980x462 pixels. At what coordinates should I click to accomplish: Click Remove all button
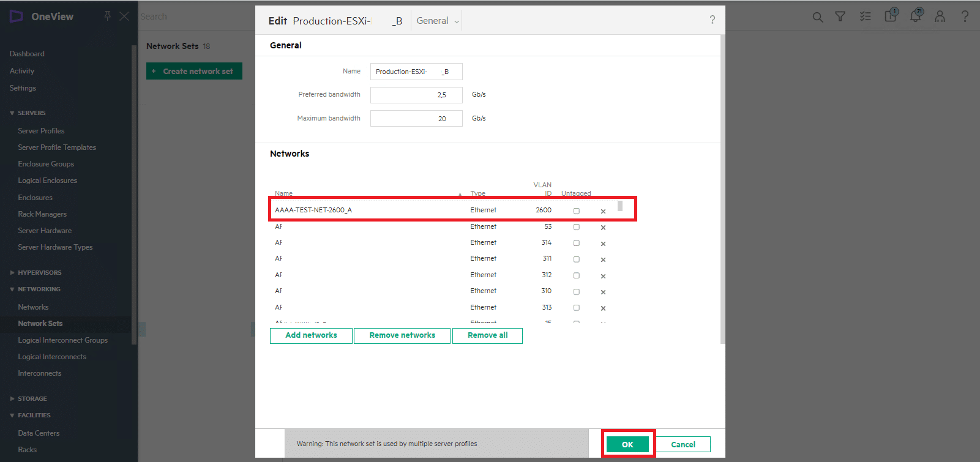pos(487,335)
